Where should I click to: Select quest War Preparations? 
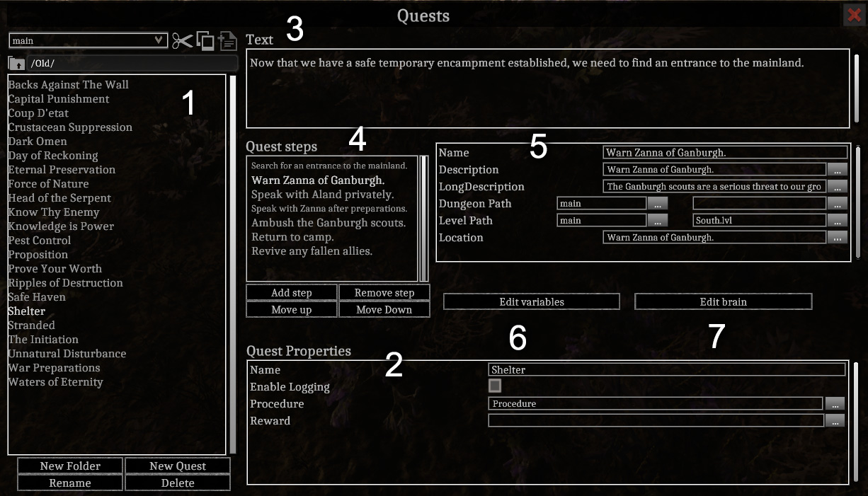point(54,368)
